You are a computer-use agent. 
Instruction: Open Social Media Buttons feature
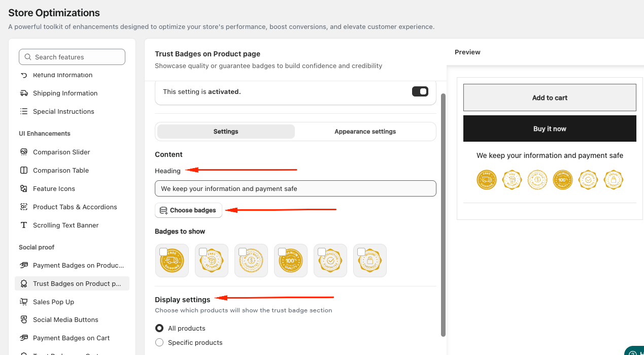click(x=72, y=319)
